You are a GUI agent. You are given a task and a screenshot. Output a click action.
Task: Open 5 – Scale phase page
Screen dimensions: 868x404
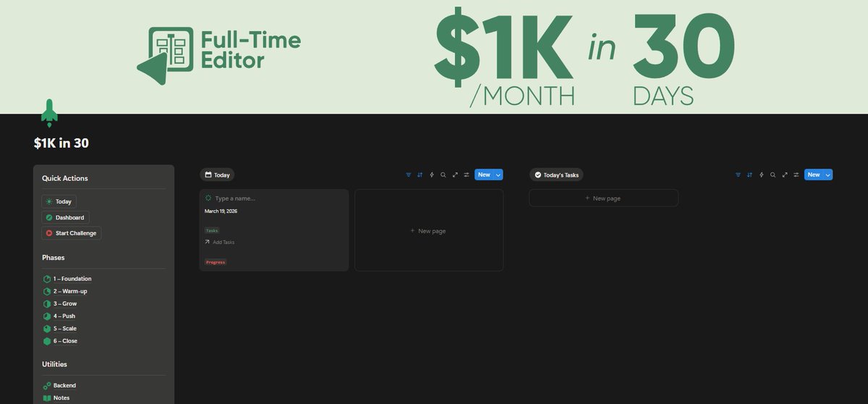pyautogui.click(x=64, y=329)
